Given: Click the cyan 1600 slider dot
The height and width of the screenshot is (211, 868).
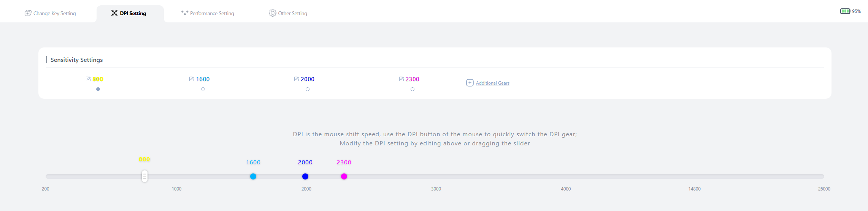Looking at the screenshot, I should click(253, 176).
